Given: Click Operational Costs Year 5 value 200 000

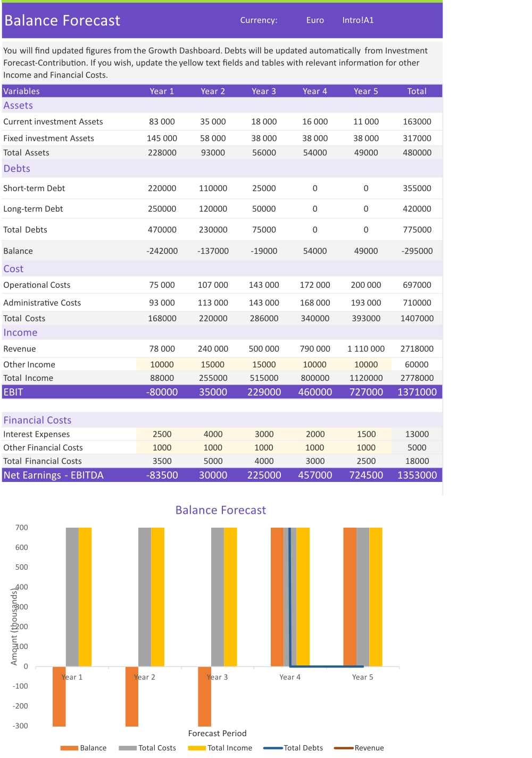Looking at the screenshot, I should point(366,285).
